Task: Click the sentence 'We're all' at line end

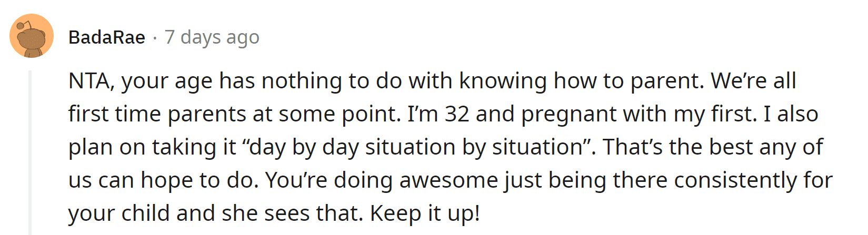Action: click(x=753, y=81)
